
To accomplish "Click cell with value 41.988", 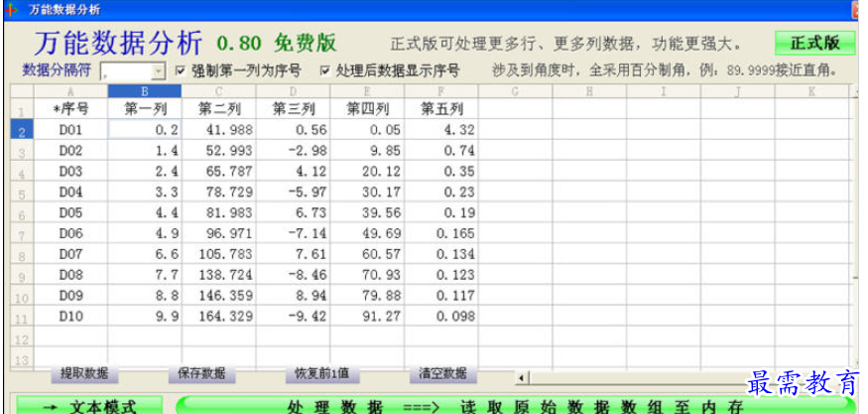I will coord(218,130).
